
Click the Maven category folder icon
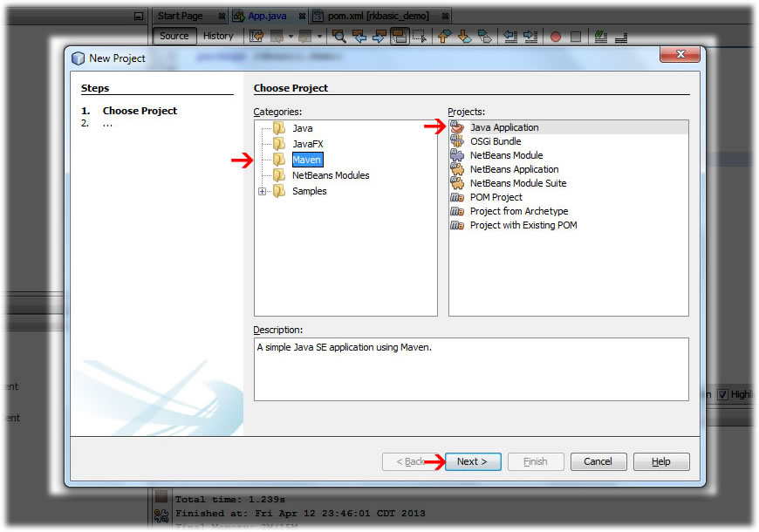click(279, 160)
